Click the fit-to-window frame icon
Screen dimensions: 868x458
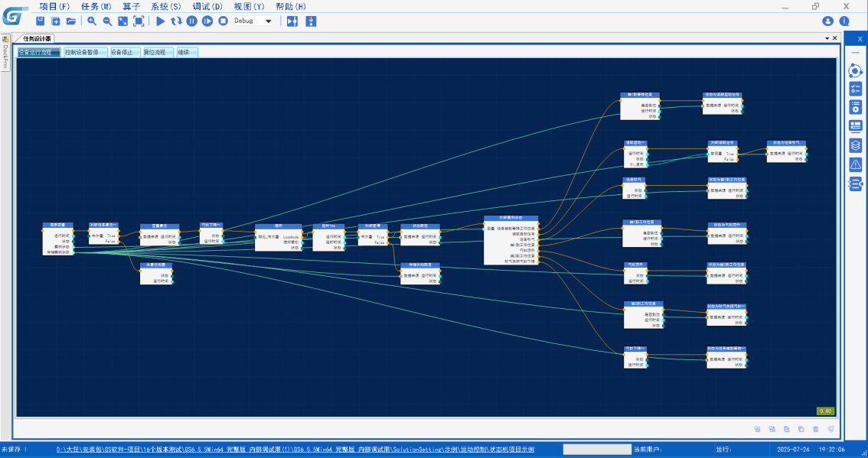(139, 21)
